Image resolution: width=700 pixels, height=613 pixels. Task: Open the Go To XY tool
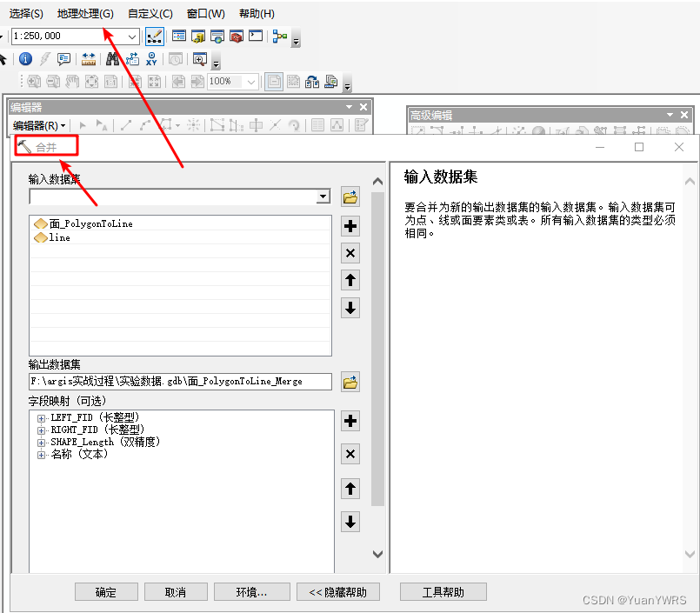tap(151, 59)
